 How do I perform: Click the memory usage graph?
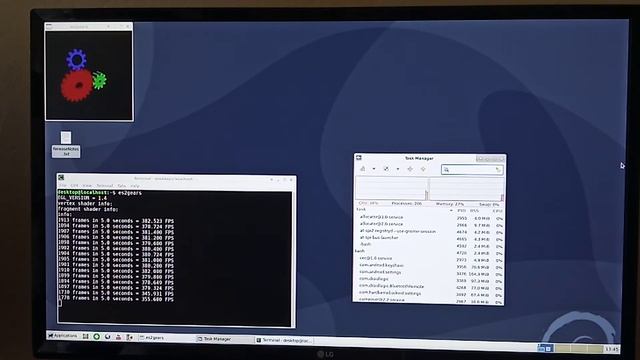coord(467,189)
